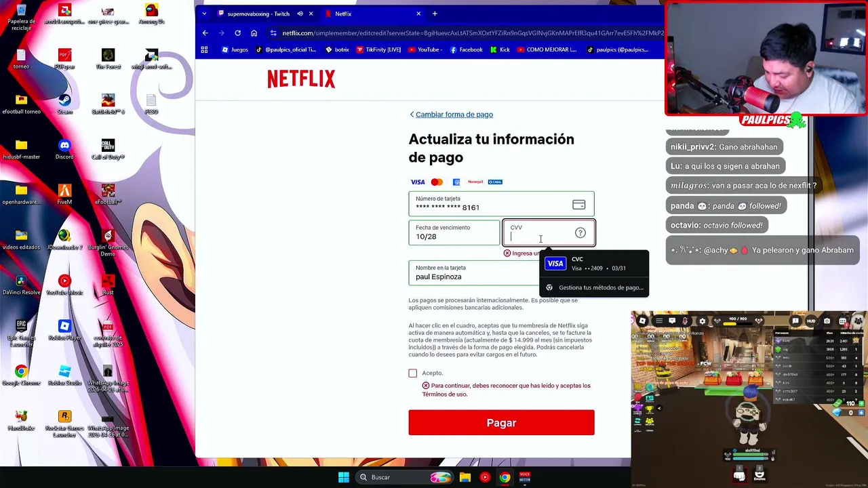Open Google Chrome desktop shortcut
Screen dimensions: 868x488
pos(21,375)
